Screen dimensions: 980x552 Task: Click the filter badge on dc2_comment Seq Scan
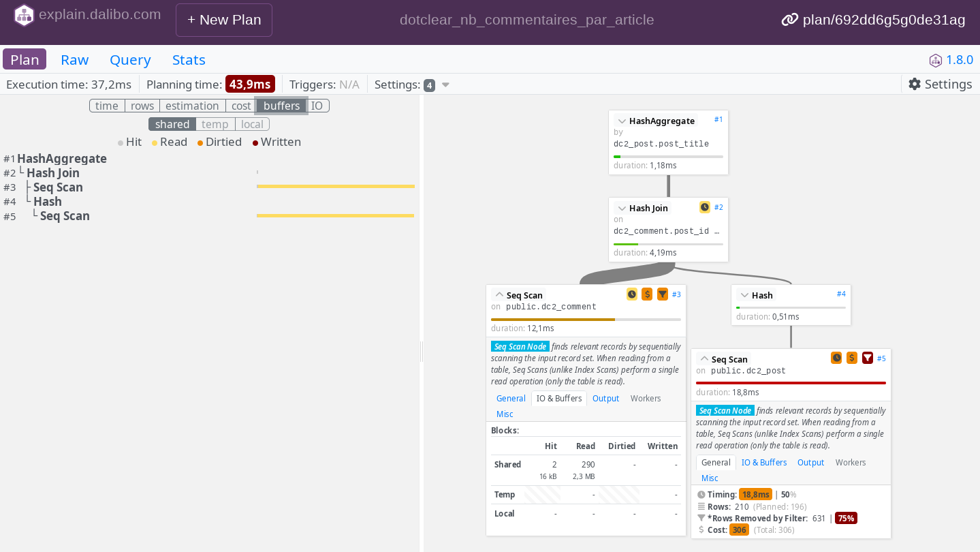pyautogui.click(x=663, y=294)
